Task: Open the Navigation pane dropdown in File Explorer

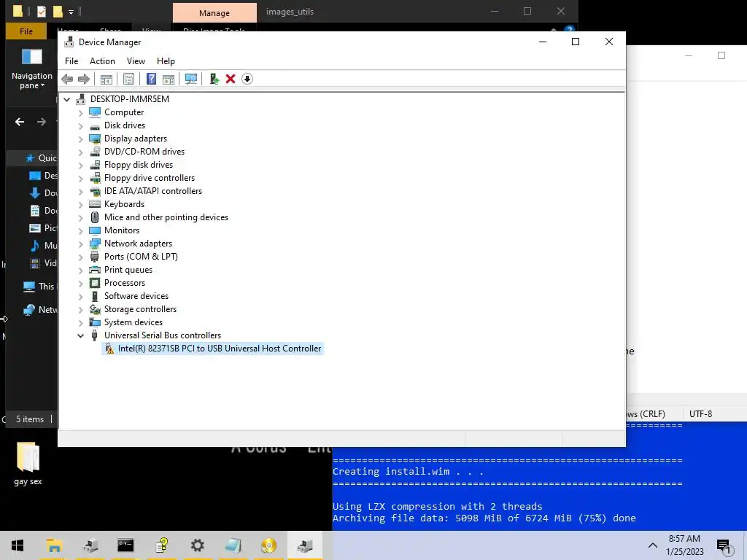Action: (x=32, y=70)
